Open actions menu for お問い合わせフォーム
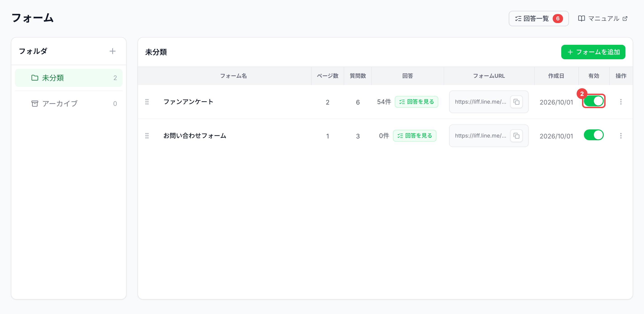The height and width of the screenshot is (314, 644). (x=621, y=136)
